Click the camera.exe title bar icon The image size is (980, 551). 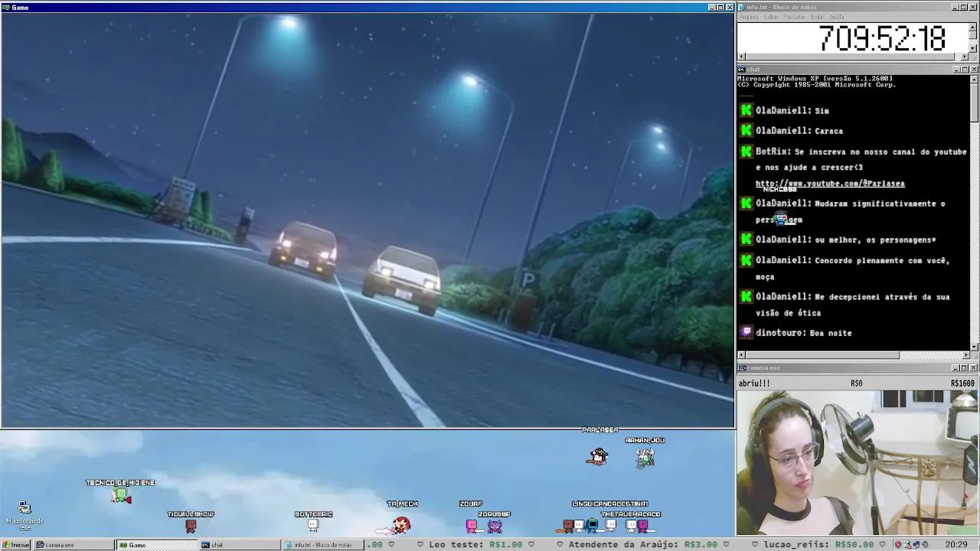tap(742, 368)
